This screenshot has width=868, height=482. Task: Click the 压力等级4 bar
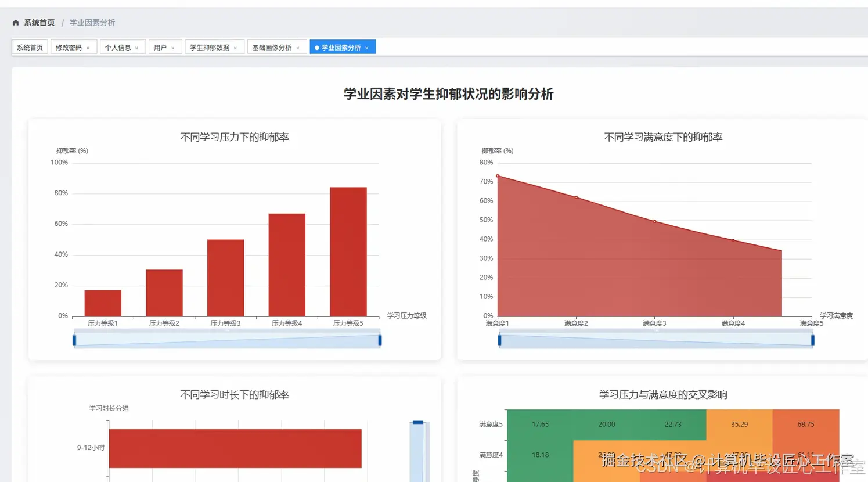pos(287,265)
